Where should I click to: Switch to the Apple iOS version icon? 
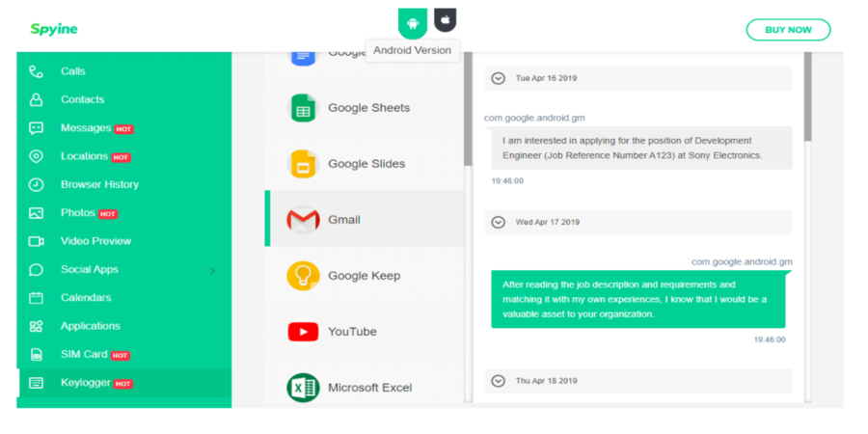(445, 20)
